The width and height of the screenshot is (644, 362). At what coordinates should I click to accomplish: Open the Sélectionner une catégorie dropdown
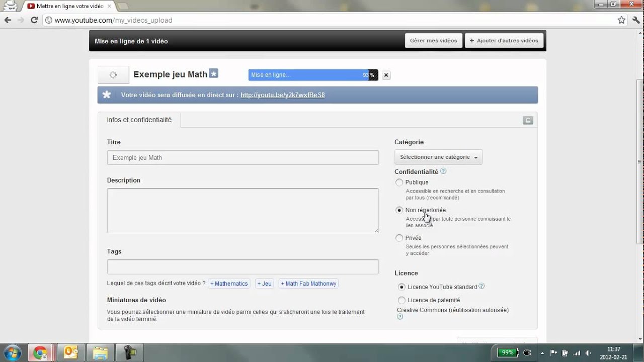(438, 157)
